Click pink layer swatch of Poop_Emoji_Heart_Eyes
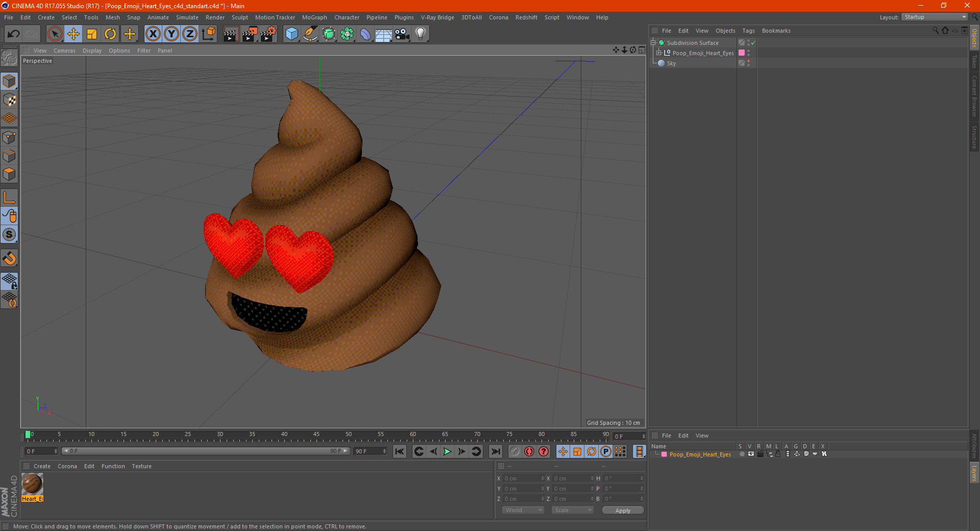The image size is (980, 531). pyautogui.click(x=742, y=53)
